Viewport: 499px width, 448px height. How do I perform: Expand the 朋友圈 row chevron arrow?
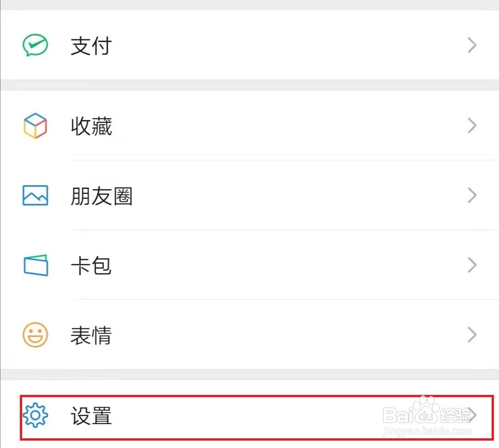(x=472, y=195)
